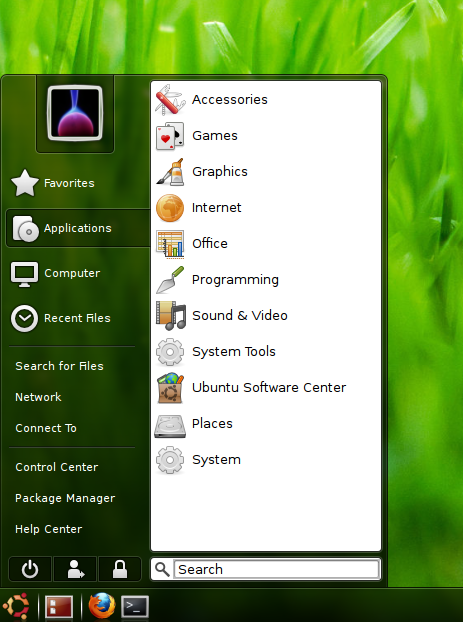Click the power shutdown button
This screenshot has width=463, height=622.
pyautogui.click(x=30, y=569)
